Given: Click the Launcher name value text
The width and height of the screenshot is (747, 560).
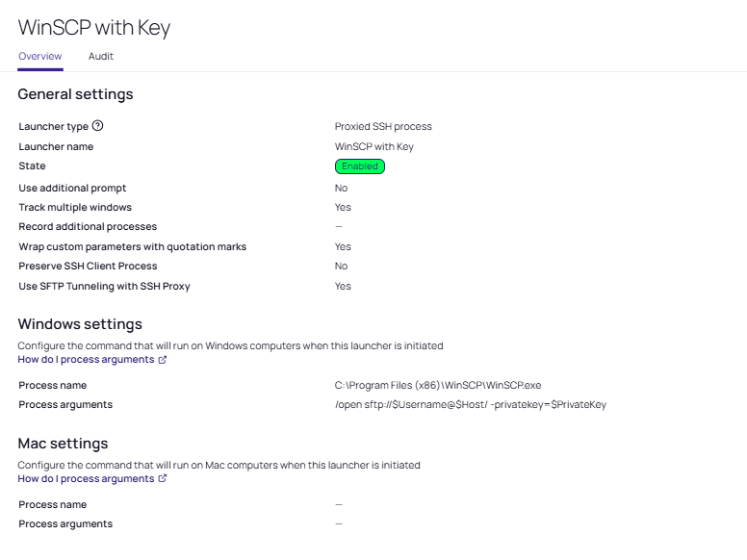Looking at the screenshot, I should click(373, 147).
